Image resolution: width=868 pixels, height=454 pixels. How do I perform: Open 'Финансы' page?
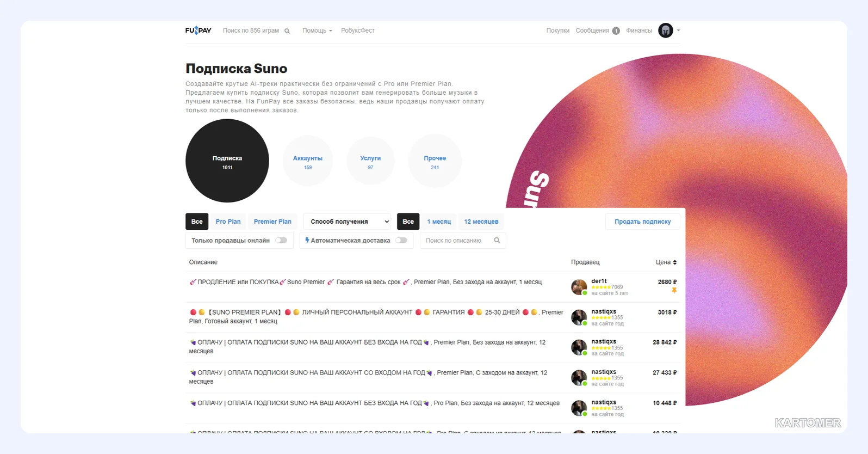click(x=639, y=30)
